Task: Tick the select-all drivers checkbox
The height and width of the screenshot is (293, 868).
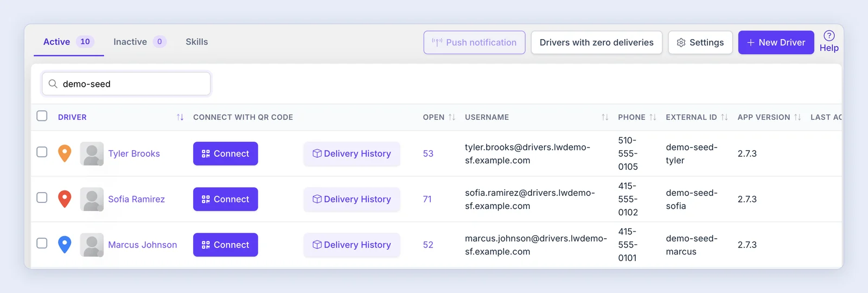Action: pyautogui.click(x=42, y=116)
